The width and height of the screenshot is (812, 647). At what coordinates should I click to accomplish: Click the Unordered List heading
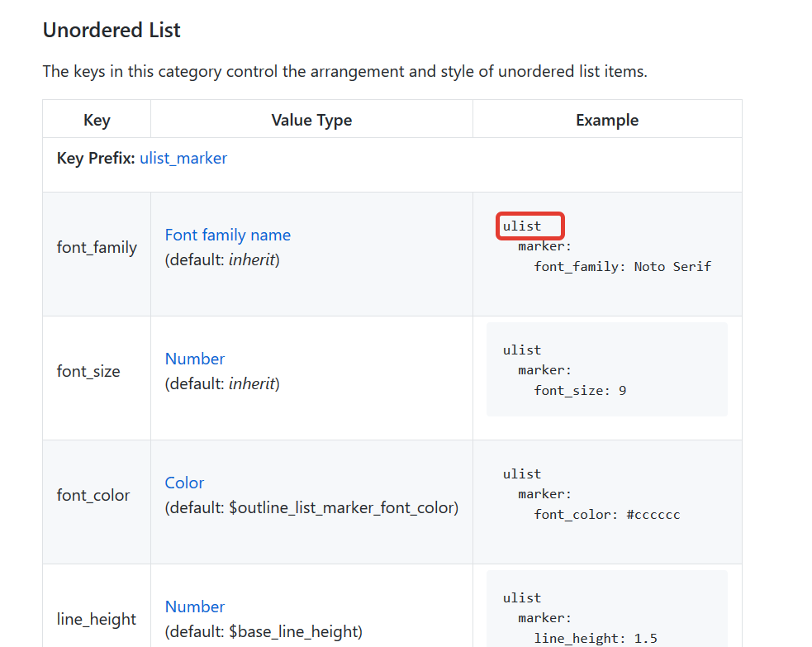pyautogui.click(x=112, y=30)
